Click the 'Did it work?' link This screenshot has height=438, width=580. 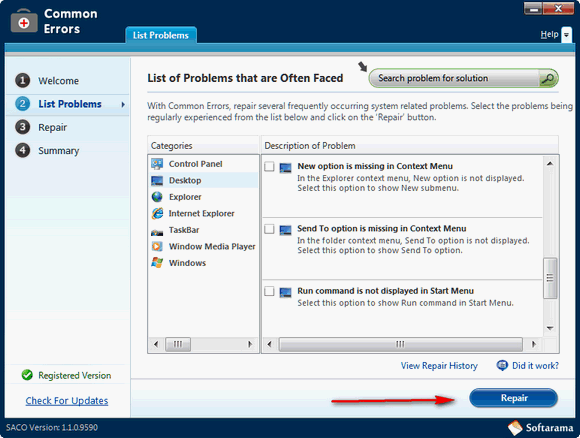(x=535, y=365)
